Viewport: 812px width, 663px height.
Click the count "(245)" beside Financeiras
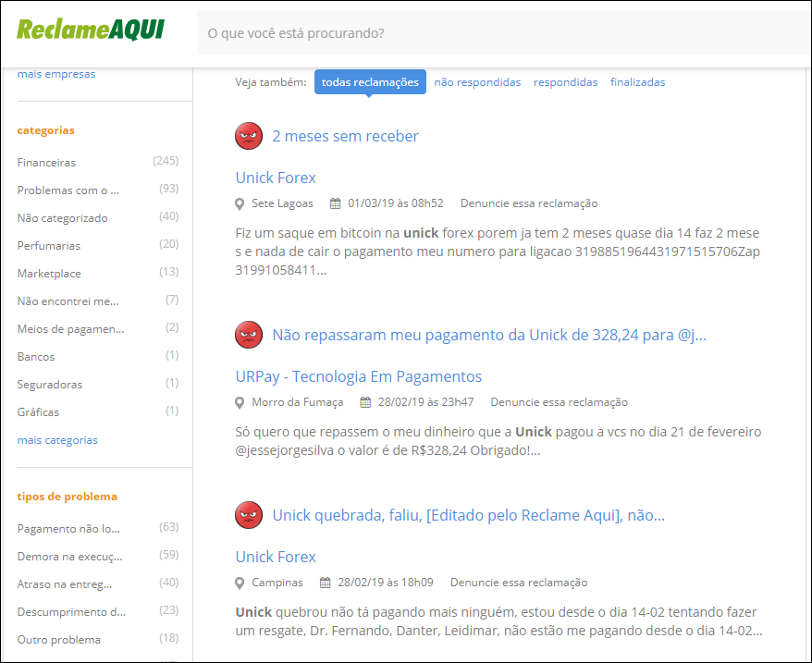point(166,161)
